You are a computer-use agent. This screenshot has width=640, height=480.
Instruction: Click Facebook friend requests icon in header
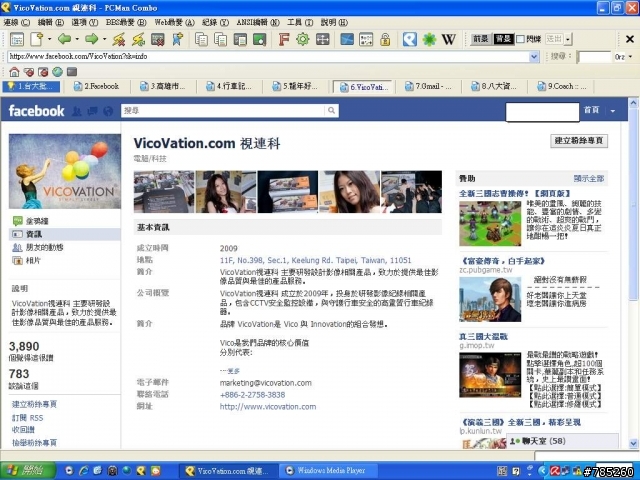pos(76,111)
